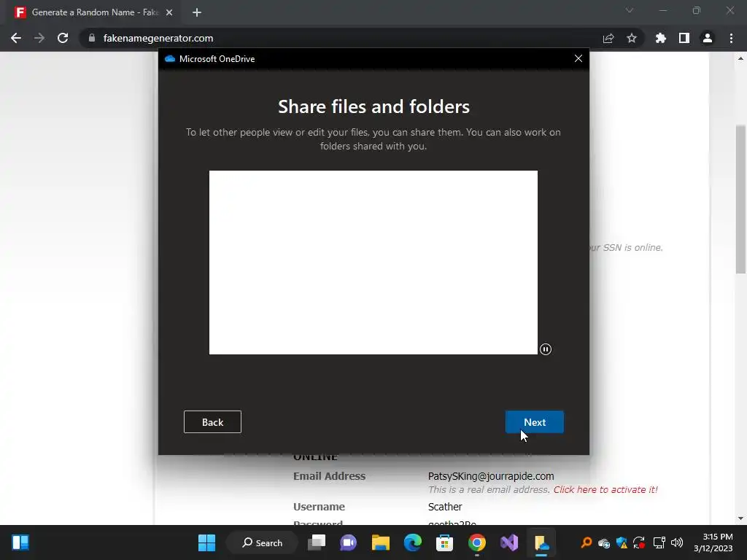This screenshot has height=560, width=747.
Task: Toggle Chrome side panel icon
Action: 684,38
